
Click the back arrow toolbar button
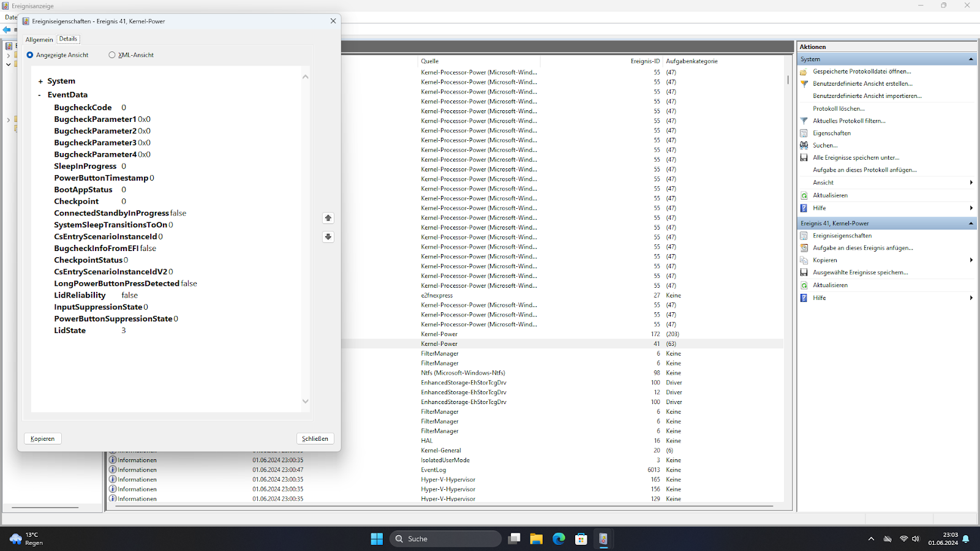tap(7, 29)
